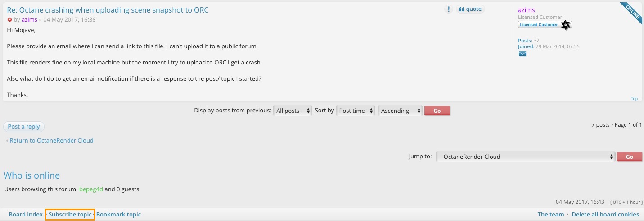Click the 'Top' link in the post
The height and width of the screenshot is (221, 644).
[634, 99]
